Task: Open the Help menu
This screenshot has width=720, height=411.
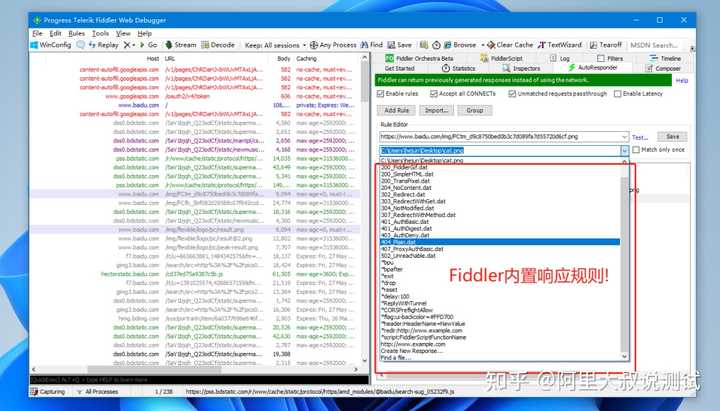Action: pos(145,34)
